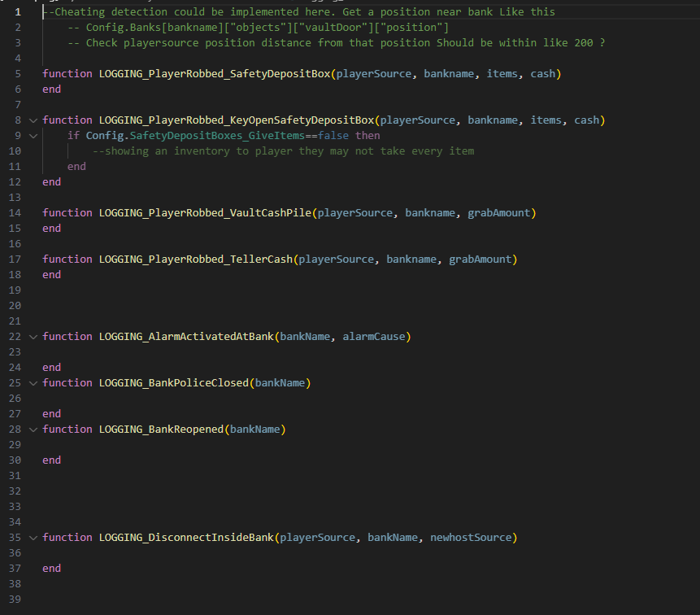
Task: Click the SafetyDepositBoxes_GiveItems property text
Action: pyautogui.click(x=217, y=136)
